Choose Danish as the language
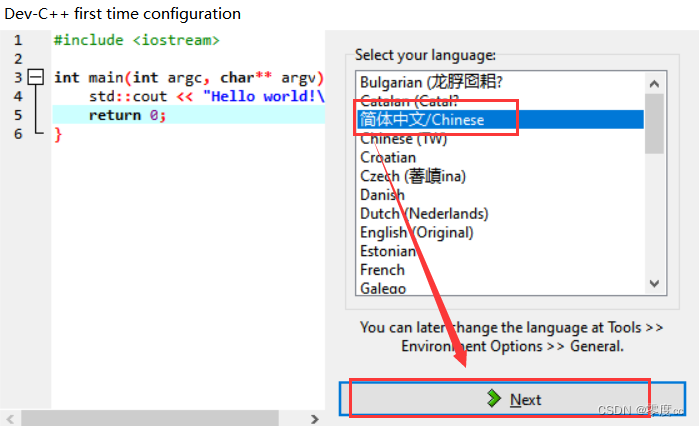 [x=500, y=195]
